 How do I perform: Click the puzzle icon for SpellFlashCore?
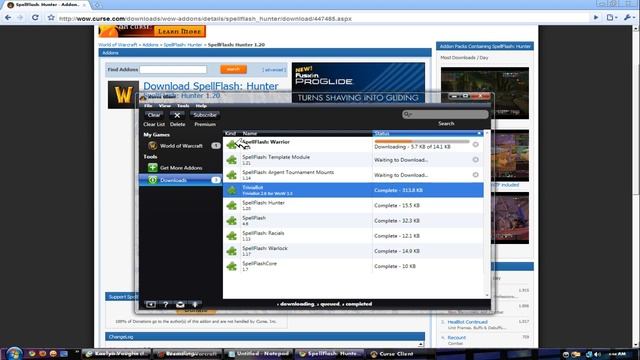pos(232,266)
